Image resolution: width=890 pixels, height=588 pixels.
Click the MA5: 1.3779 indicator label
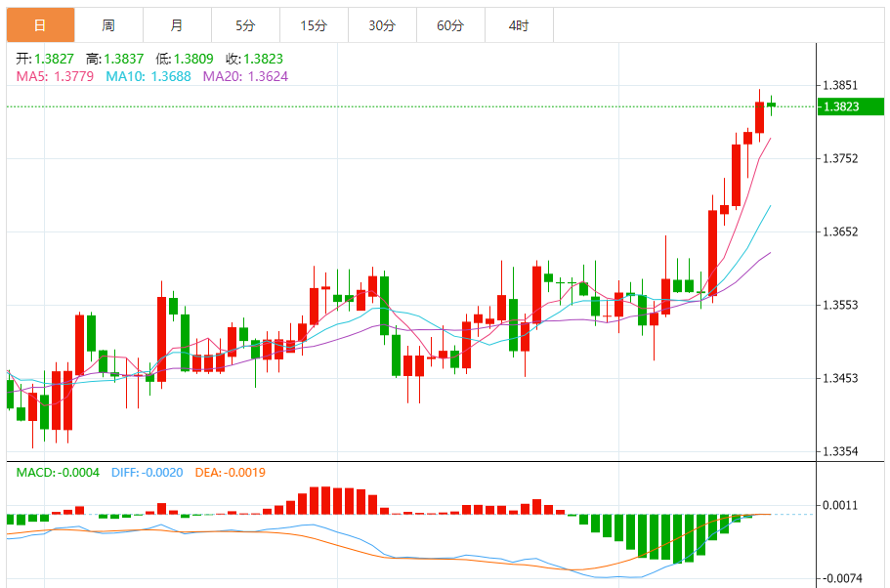tap(55, 76)
